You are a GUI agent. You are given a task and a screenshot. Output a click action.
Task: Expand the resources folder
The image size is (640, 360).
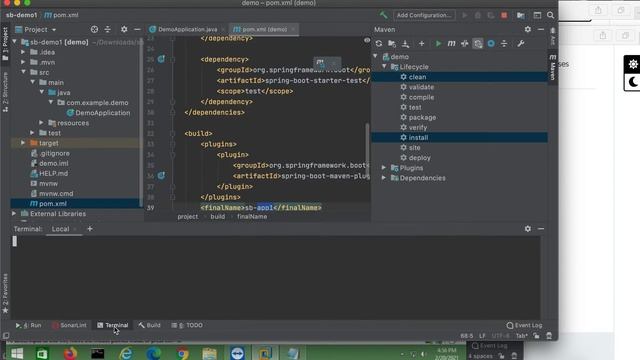click(x=41, y=122)
